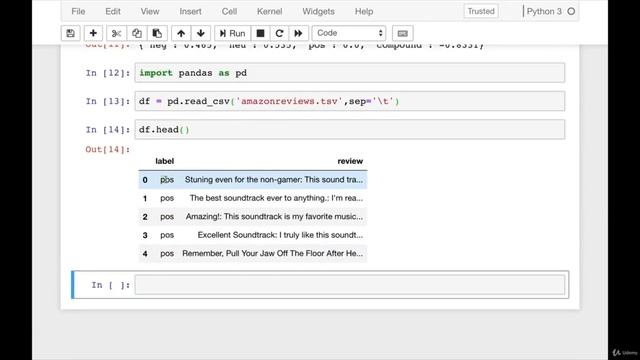The width and height of the screenshot is (640, 360).
Task: Open the Kernel menu
Action: coord(269,11)
